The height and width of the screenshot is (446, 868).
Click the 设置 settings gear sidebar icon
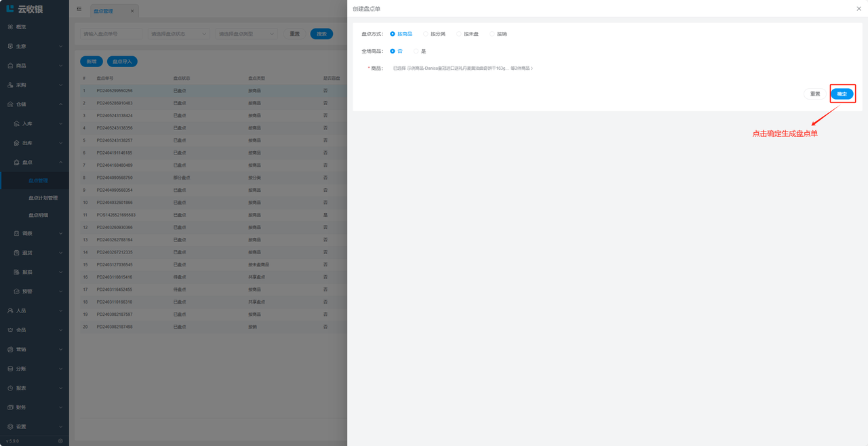[10, 427]
